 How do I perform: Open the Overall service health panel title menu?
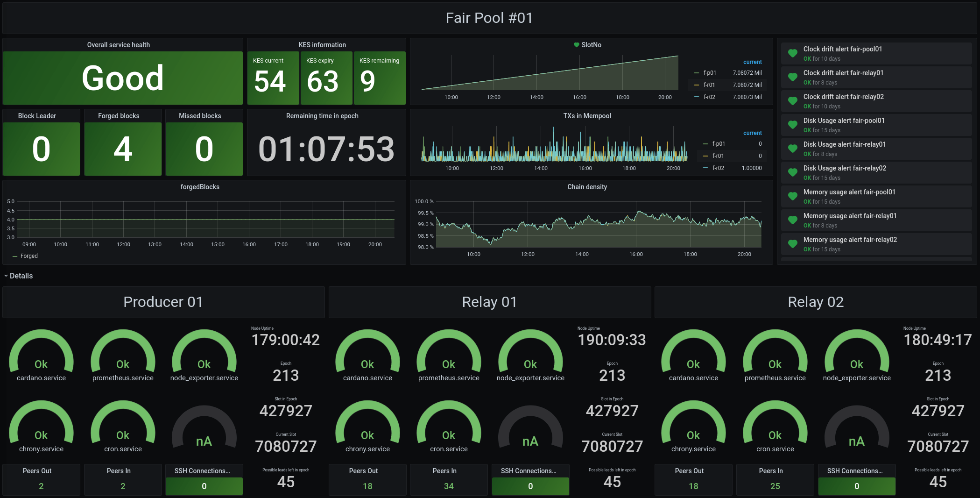(x=119, y=45)
